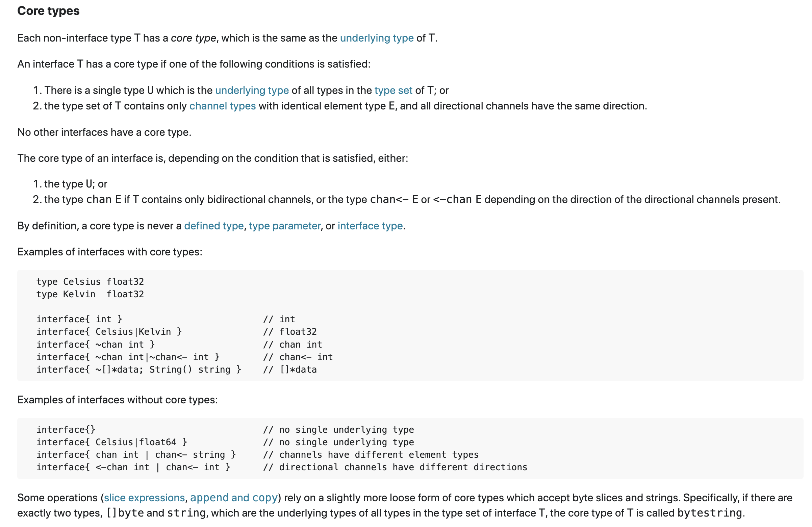Click the interface{ <-chan int | chan<- int } line
Screen dimensions: 812x527
[133, 467]
